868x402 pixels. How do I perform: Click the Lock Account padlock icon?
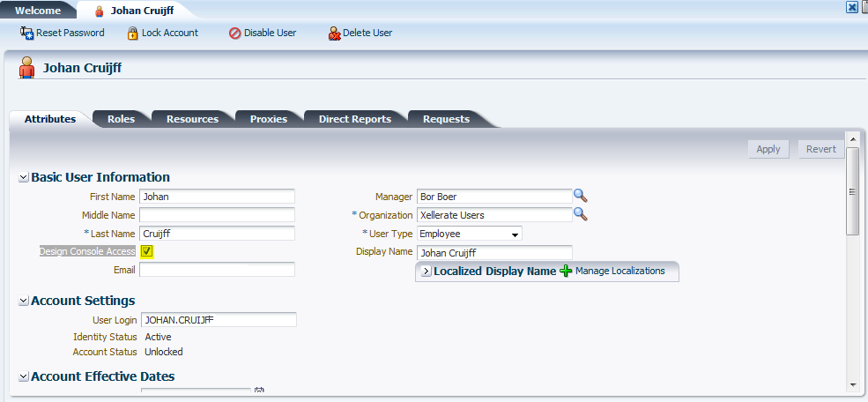pyautogui.click(x=132, y=33)
